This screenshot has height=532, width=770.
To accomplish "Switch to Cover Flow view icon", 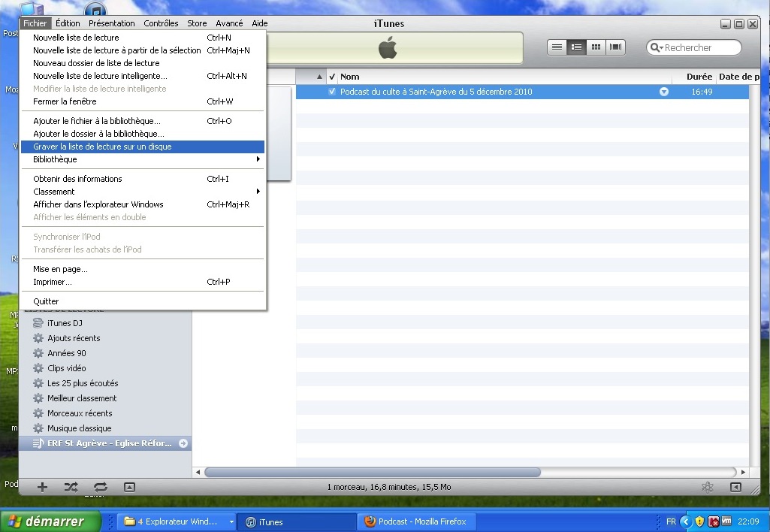I will tap(615, 47).
